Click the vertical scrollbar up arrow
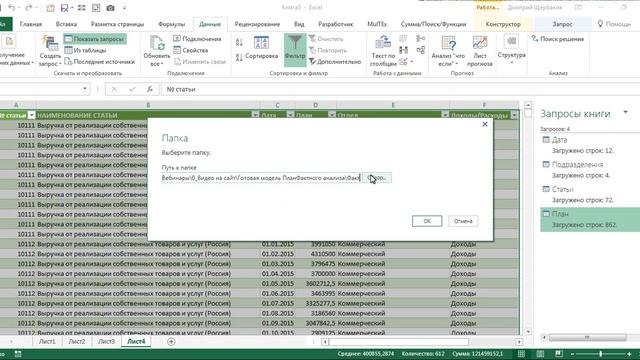The width and height of the screenshot is (640, 360). 528,105
